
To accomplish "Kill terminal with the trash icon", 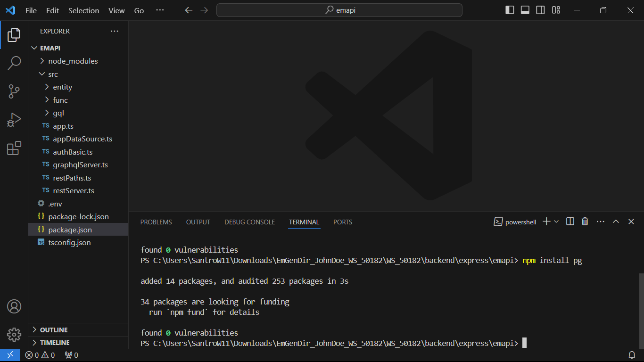I will pyautogui.click(x=585, y=222).
